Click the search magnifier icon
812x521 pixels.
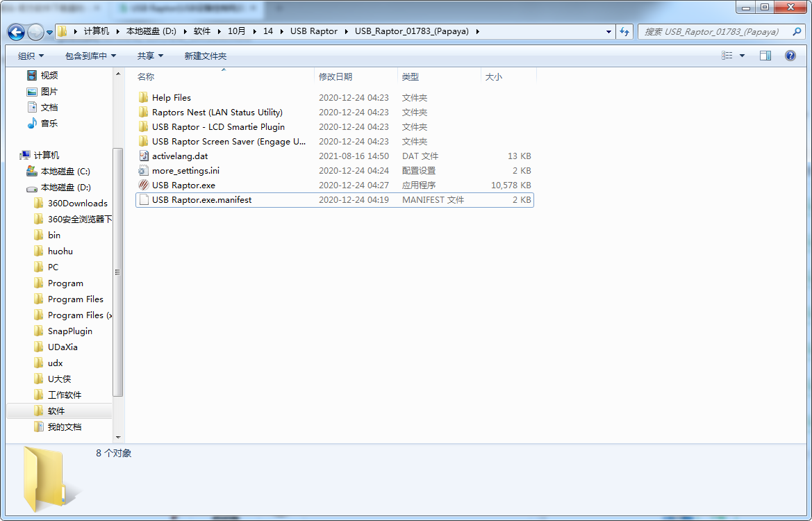tap(797, 31)
